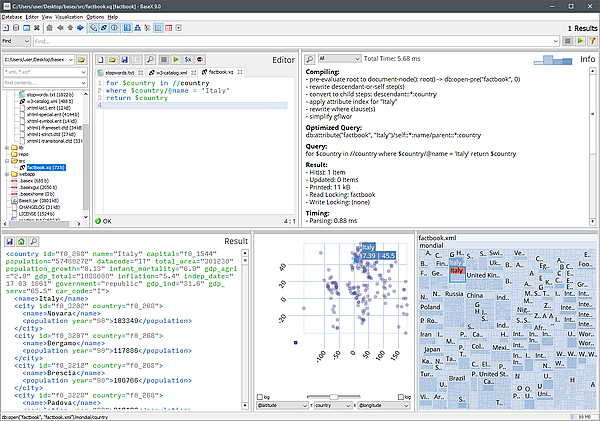This screenshot has width=600, height=421.
Task: Stop query execution in the editor toolbar
Action: click(162, 61)
